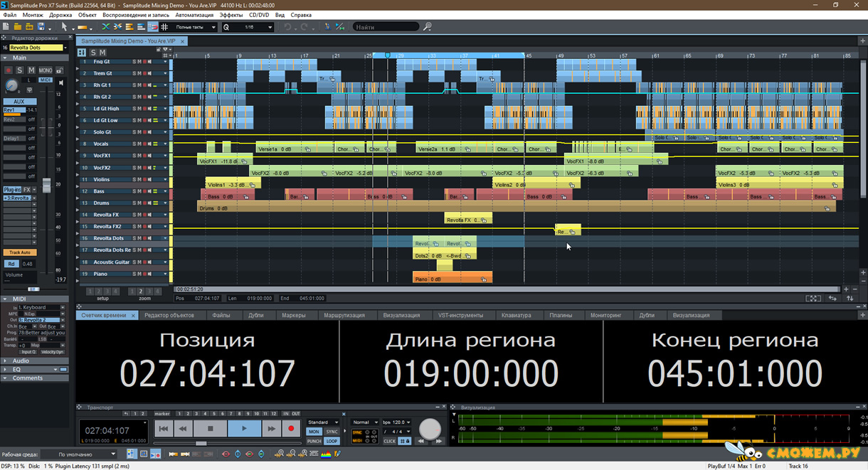Toggle LOOP mode in the transport
The image size is (868, 470).
(x=332, y=441)
